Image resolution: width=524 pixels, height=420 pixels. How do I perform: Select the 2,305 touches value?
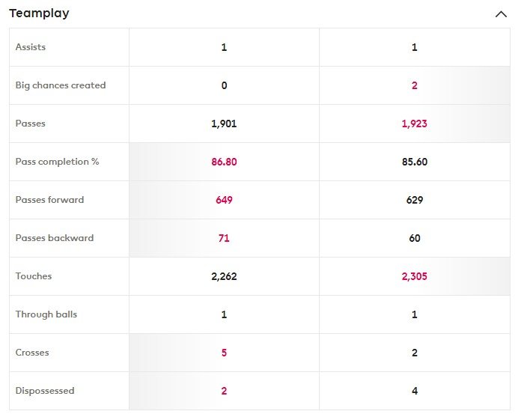pos(415,276)
